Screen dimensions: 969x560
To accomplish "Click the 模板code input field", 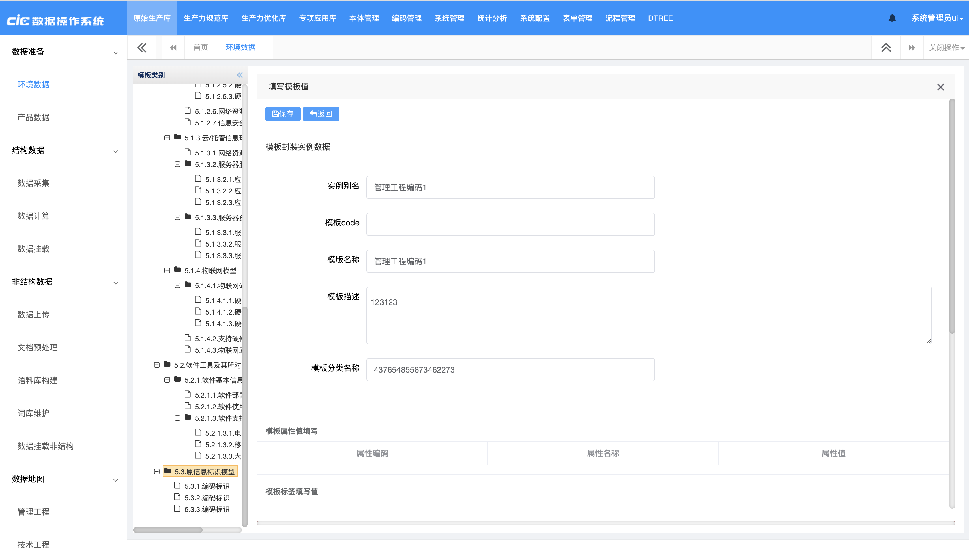I will 510,224.
